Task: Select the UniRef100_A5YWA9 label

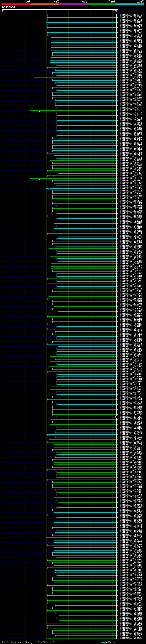Action: (x=131, y=324)
